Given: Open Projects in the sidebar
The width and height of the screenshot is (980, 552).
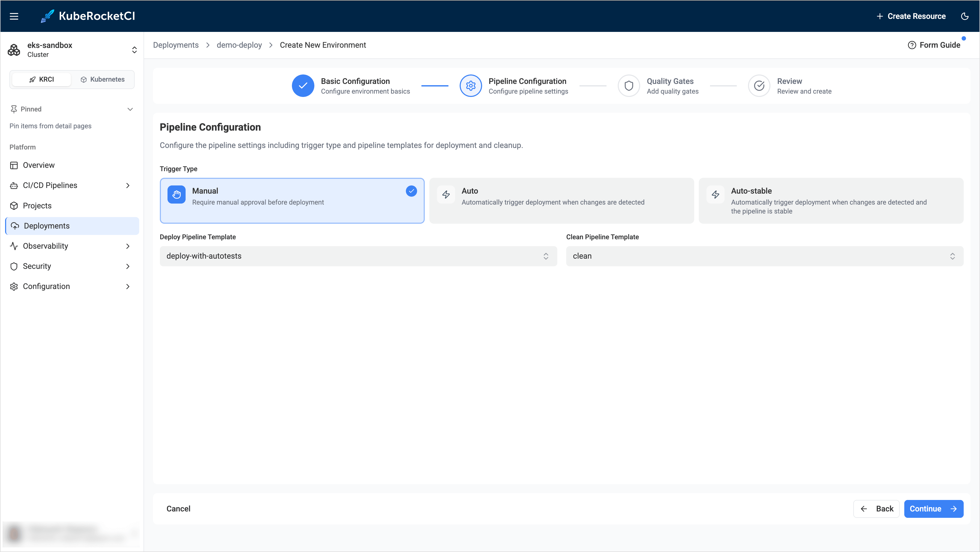Looking at the screenshot, I should [x=72, y=206].
